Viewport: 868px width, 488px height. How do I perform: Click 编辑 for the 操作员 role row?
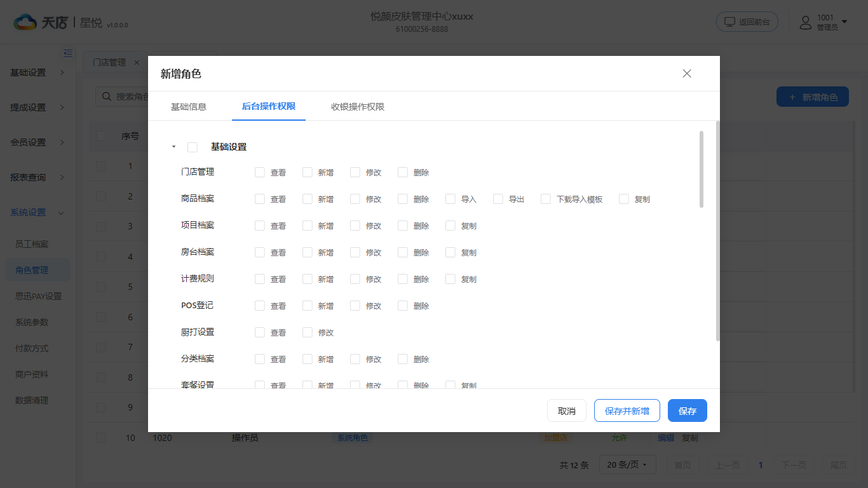click(x=666, y=438)
